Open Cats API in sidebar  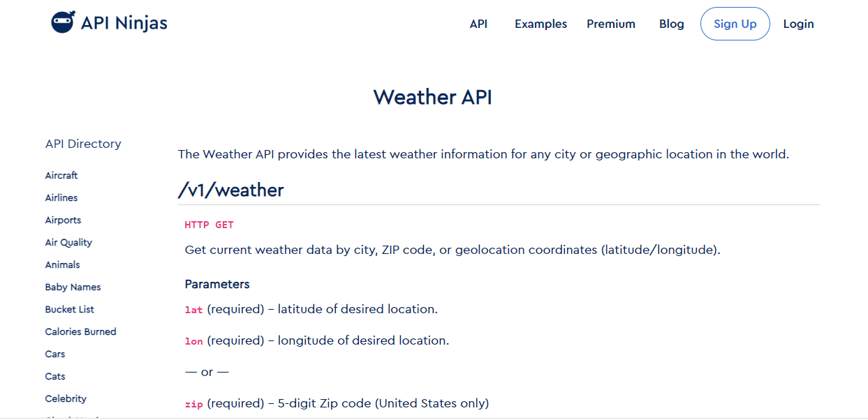tap(55, 376)
